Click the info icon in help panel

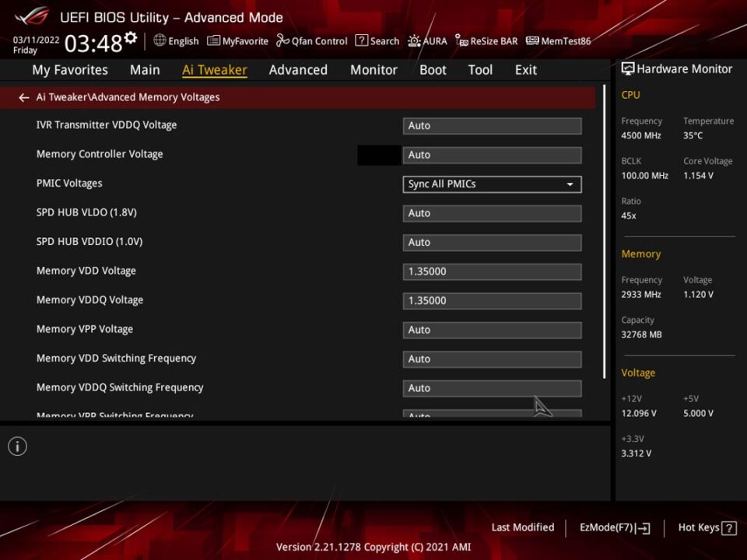(18, 446)
